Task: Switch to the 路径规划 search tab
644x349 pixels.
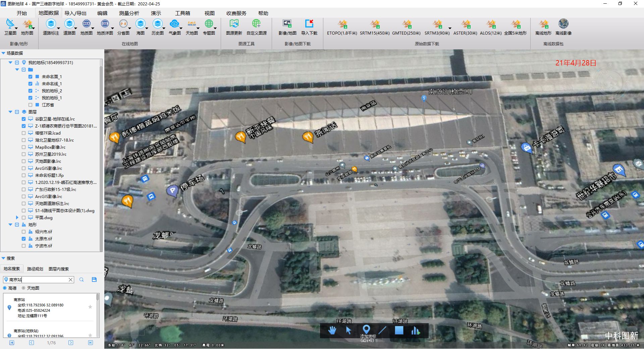Action: 35,269
